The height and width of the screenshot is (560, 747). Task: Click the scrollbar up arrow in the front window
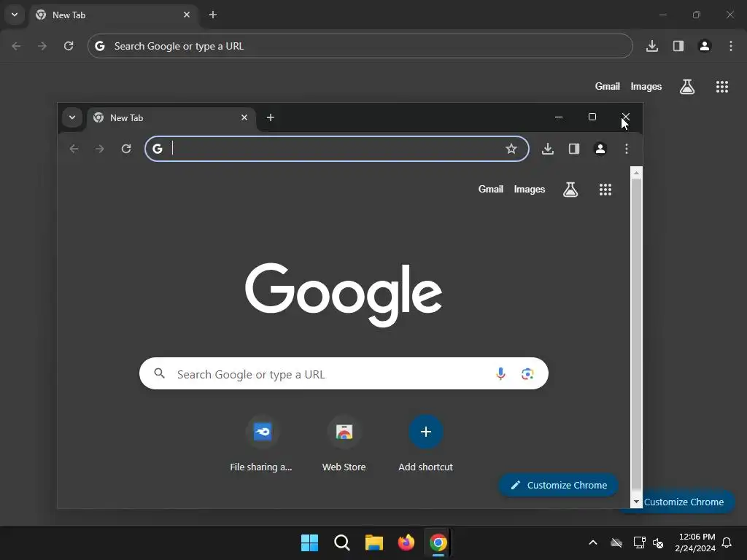pyautogui.click(x=636, y=173)
